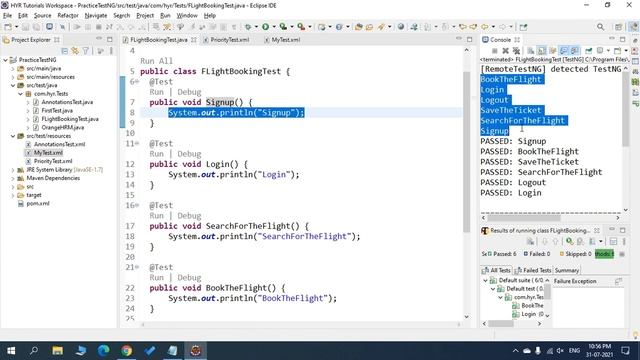This screenshot has height=360, width=640.
Task: Click Open Type icon in toolbar
Action: [x=358, y=27]
